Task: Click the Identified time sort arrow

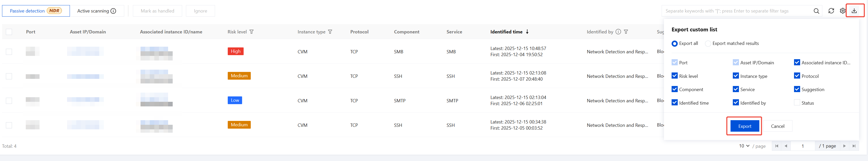Action: click(527, 32)
